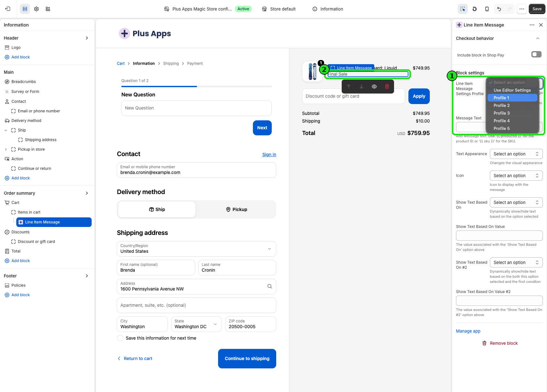The image size is (547, 392).
Task: Click the snowboard product thumbnail
Action: tap(313, 71)
